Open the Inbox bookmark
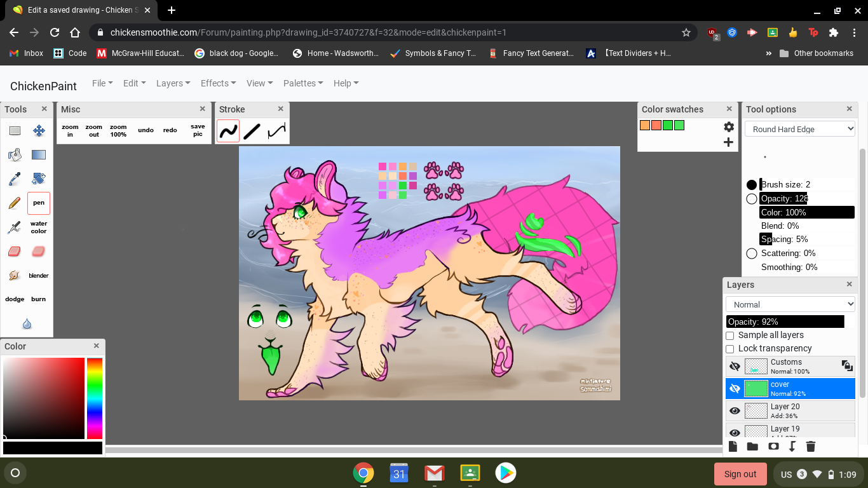Screen dimensions: 868x488 tap(27, 53)
